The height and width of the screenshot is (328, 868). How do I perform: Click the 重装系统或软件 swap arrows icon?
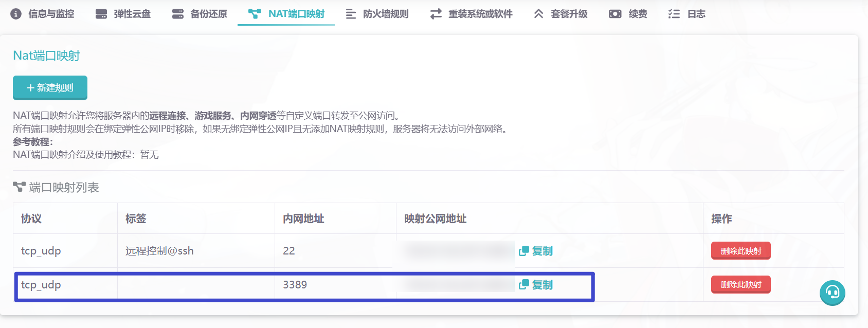(436, 14)
